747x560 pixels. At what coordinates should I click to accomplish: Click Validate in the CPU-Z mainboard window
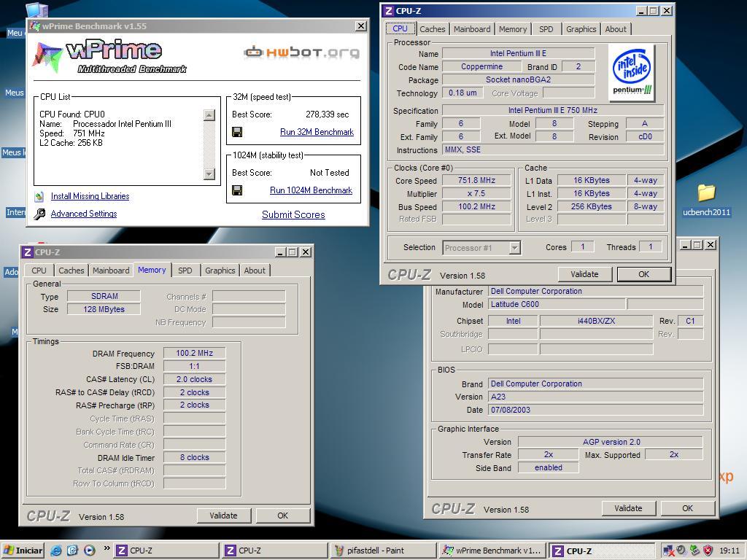(628, 508)
